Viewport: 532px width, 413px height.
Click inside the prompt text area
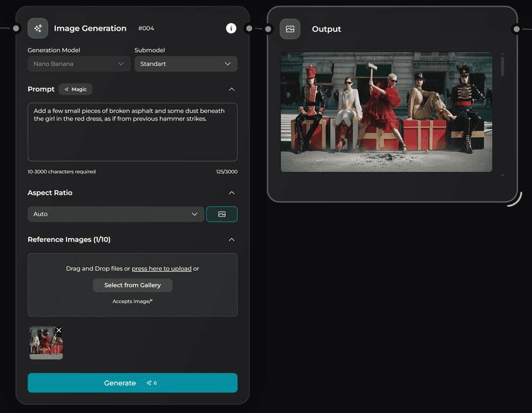pos(132,138)
